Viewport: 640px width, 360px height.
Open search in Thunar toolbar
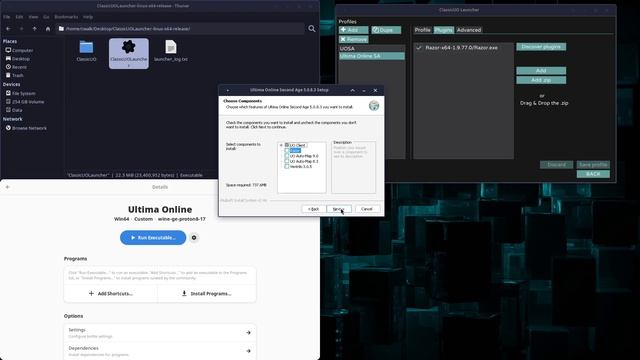pos(312,29)
